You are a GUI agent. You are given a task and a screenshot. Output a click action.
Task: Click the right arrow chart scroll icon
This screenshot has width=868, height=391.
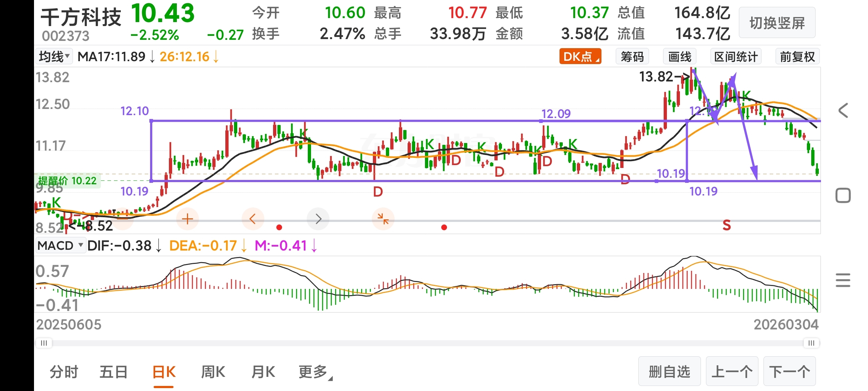tap(318, 219)
